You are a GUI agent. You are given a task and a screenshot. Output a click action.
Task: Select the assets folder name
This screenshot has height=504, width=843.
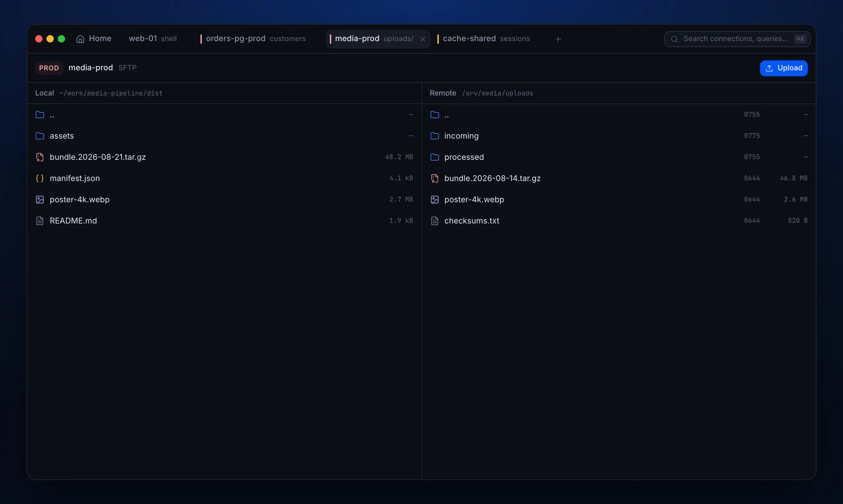pos(62,136)
